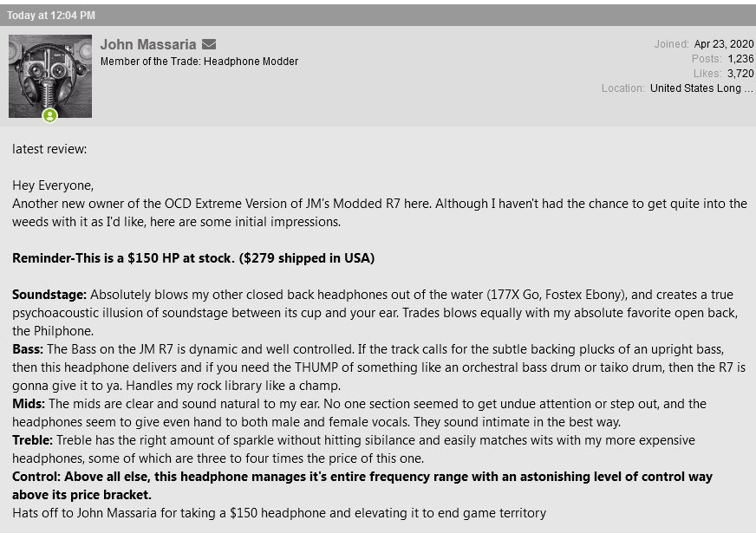Click the bold 'Soundstage:' heading
Image resolution: width=756 pixels, height=533 pixels.
click(49, 295)
